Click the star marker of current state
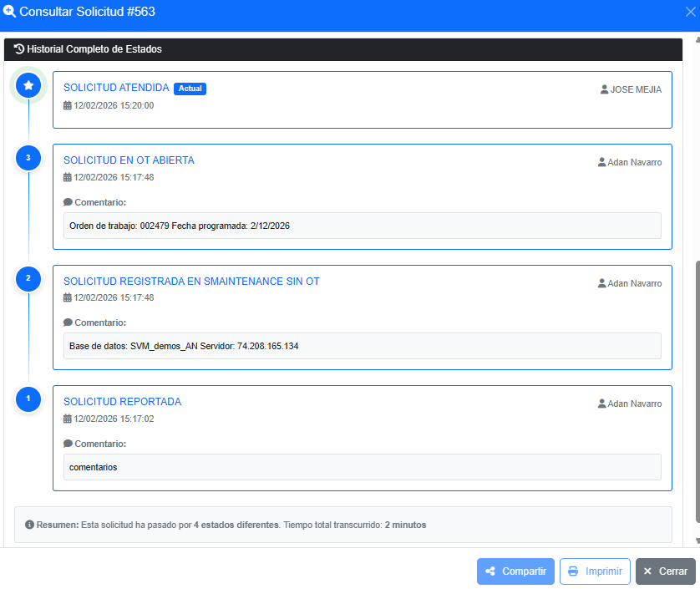The height and width of the screenshot is (589, 700). [28, 85]
